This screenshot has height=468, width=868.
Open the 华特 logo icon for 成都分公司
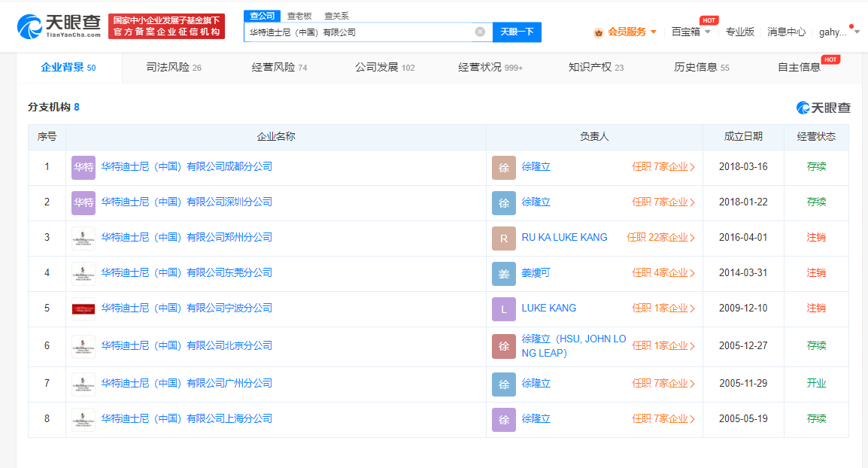coord(83,167)
